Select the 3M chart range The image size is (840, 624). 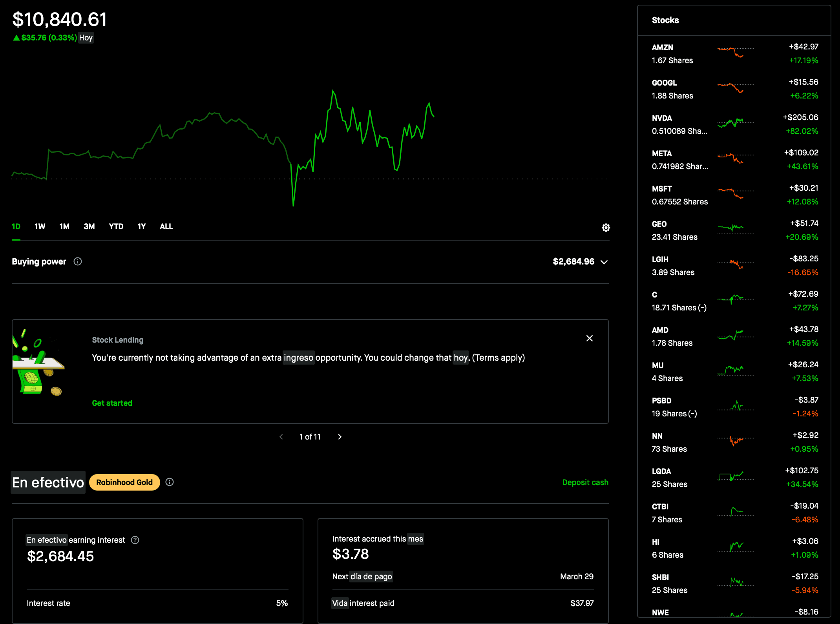pyautogui.click(x=89, y=226)
